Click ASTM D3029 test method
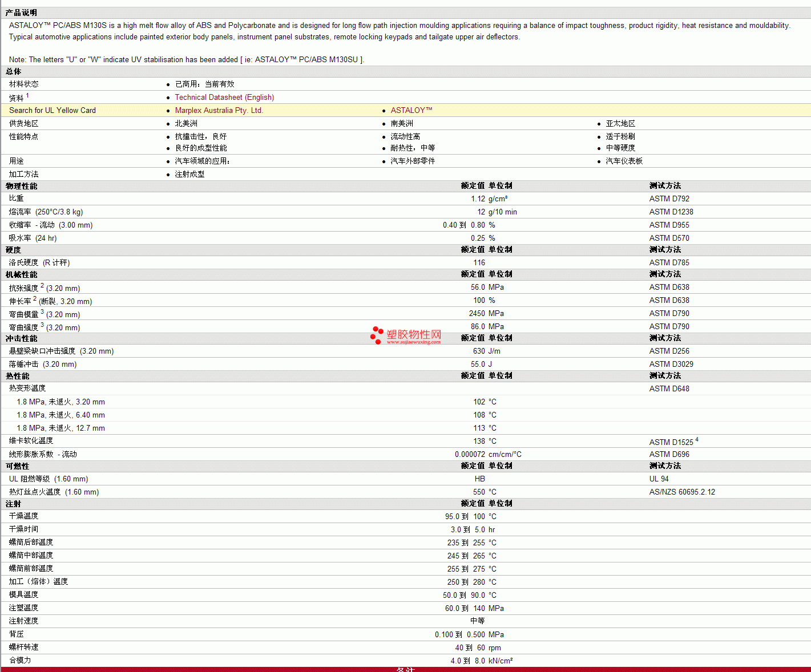 pos(672,365)
